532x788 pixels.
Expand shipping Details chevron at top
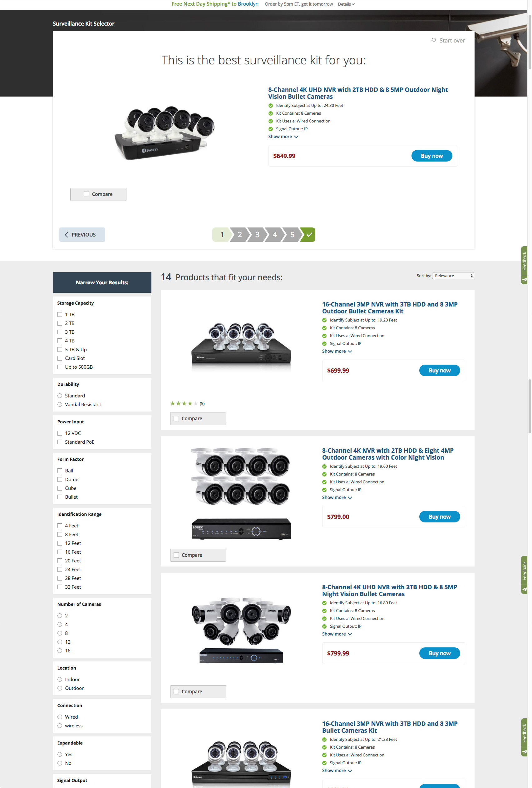[x=346, y=4]
